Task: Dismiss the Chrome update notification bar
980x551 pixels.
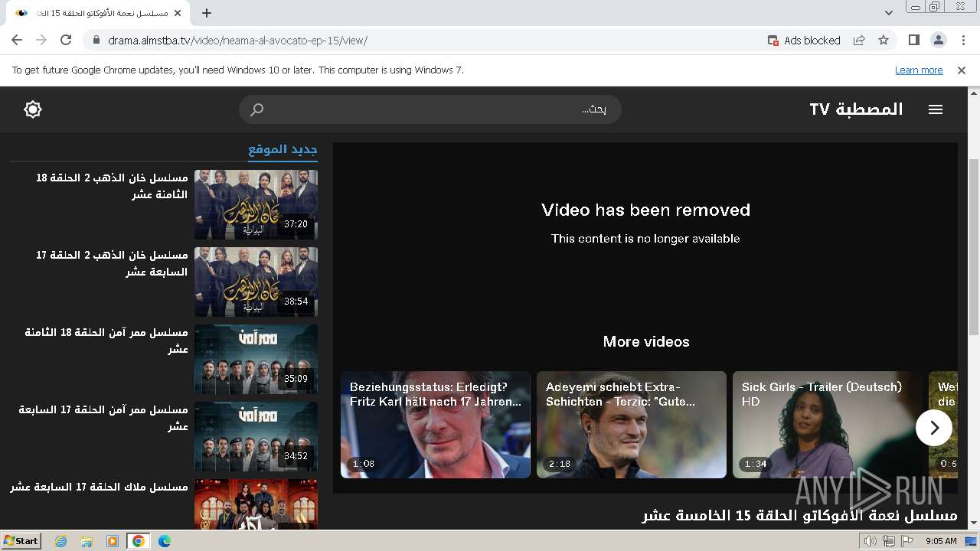Action: [x=962, y=70]
